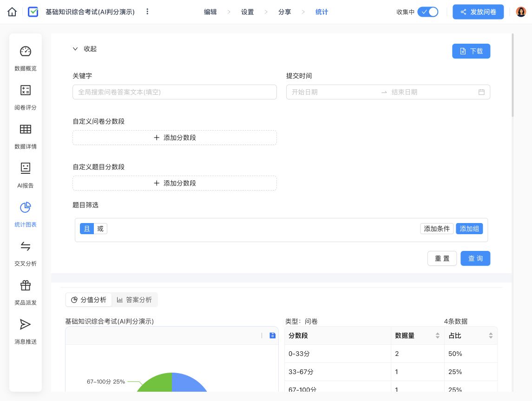Switch to 答案分析 tab
Screen dimensions: 532x401
coord(134,300)
